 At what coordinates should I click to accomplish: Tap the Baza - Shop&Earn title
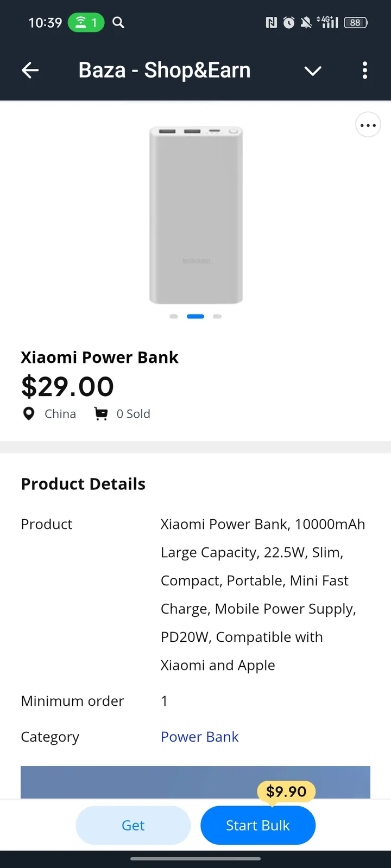165,71
